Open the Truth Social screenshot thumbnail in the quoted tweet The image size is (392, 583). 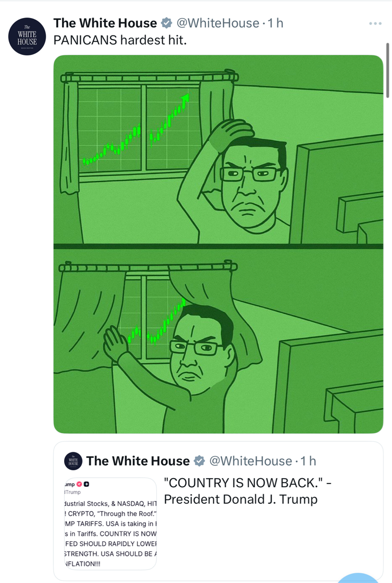tap(111, 524)
